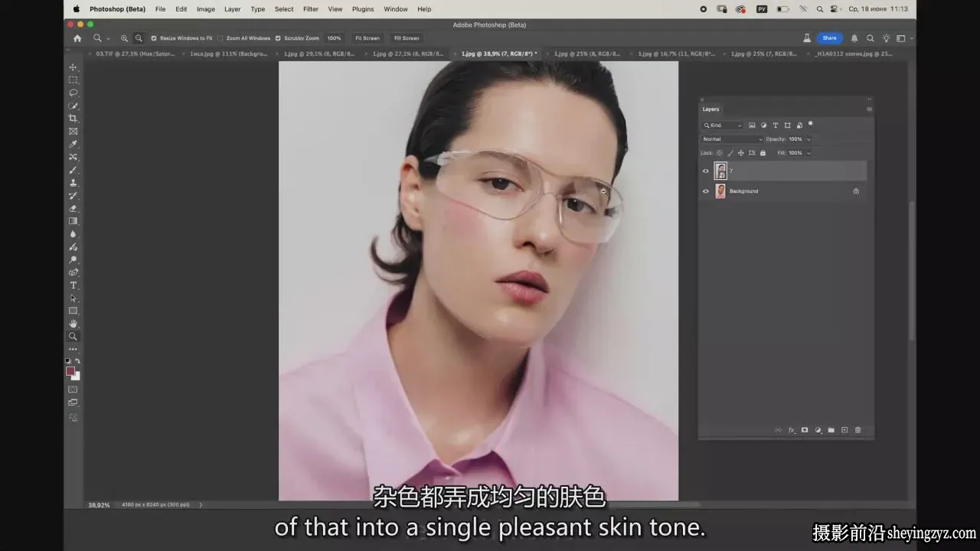Delete layer using the trash icon
The image size is (980, 551).
(x=857, y=430)
